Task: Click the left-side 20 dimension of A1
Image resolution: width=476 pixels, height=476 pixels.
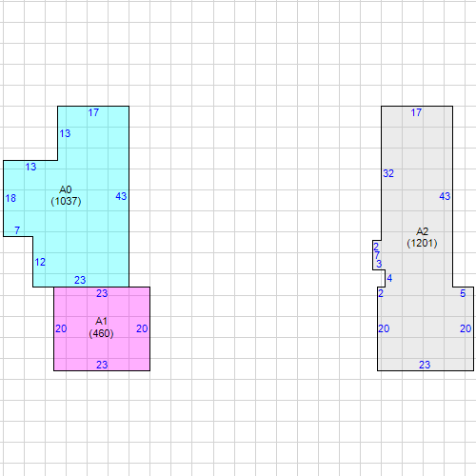Action: tap(61, 328)
